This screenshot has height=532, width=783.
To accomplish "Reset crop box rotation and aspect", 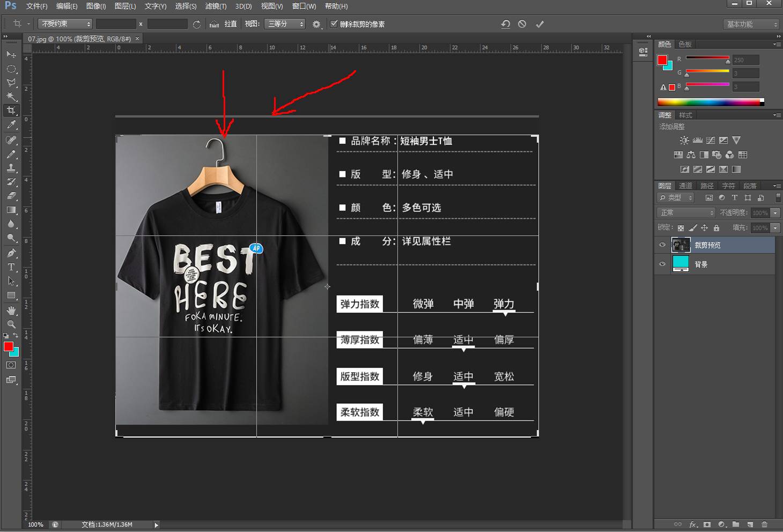I will (x=505, y=24).
